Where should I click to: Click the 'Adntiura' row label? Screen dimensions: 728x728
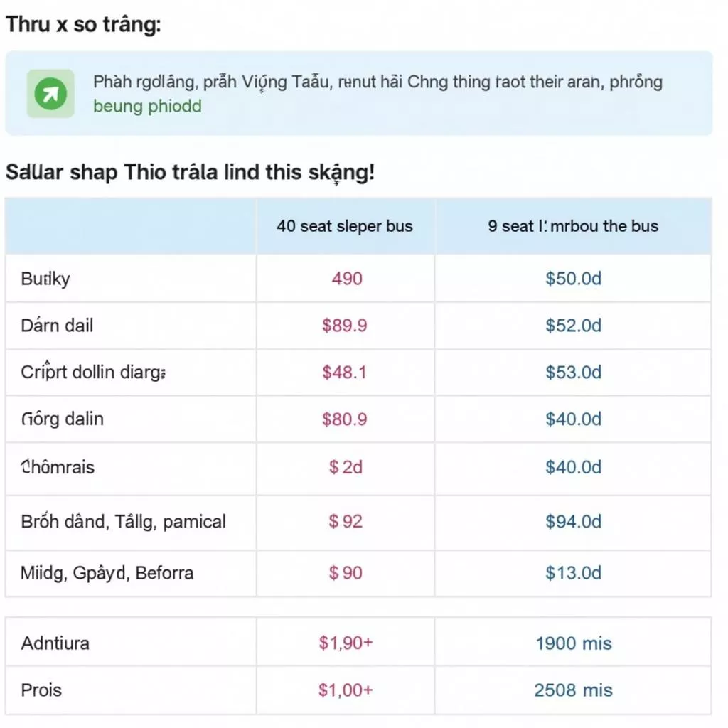tap(55, 643)
